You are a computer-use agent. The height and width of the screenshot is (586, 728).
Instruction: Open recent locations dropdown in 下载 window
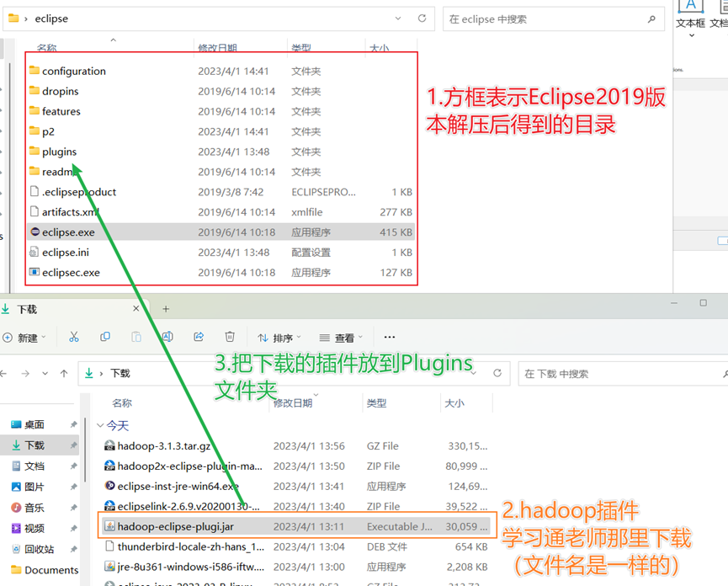[x=45, y=373]
